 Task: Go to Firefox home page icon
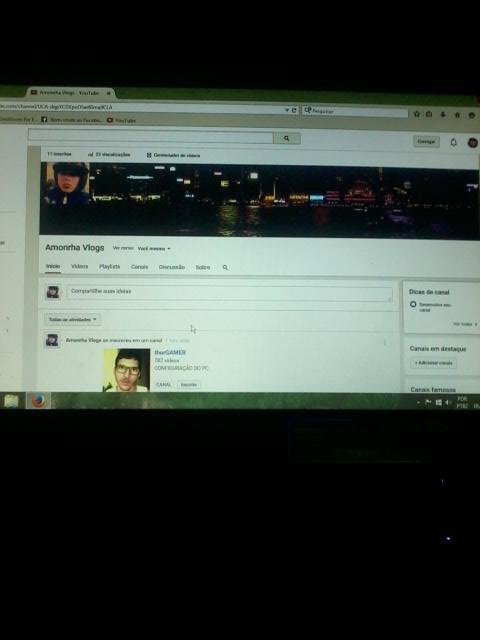click(457, 115)
